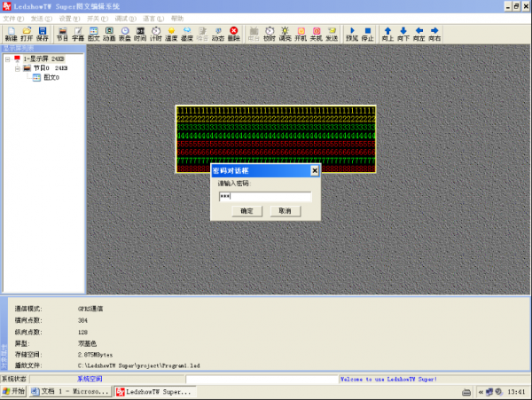Click the red 删除 (Delete) icon

pyautogui.click(x=233, y=34)
